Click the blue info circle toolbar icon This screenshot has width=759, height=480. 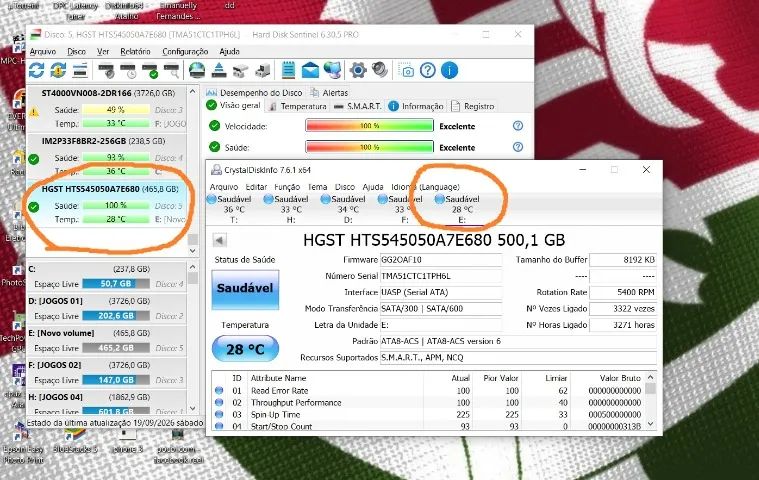coord(450,71)
